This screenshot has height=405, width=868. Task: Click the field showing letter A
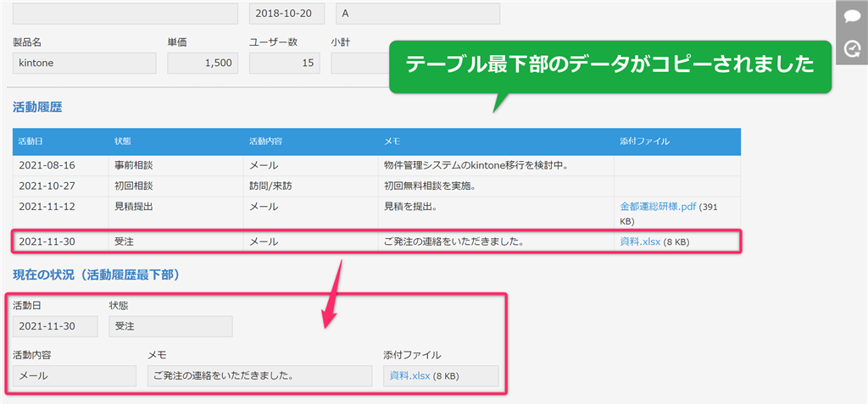coord(418,14)
